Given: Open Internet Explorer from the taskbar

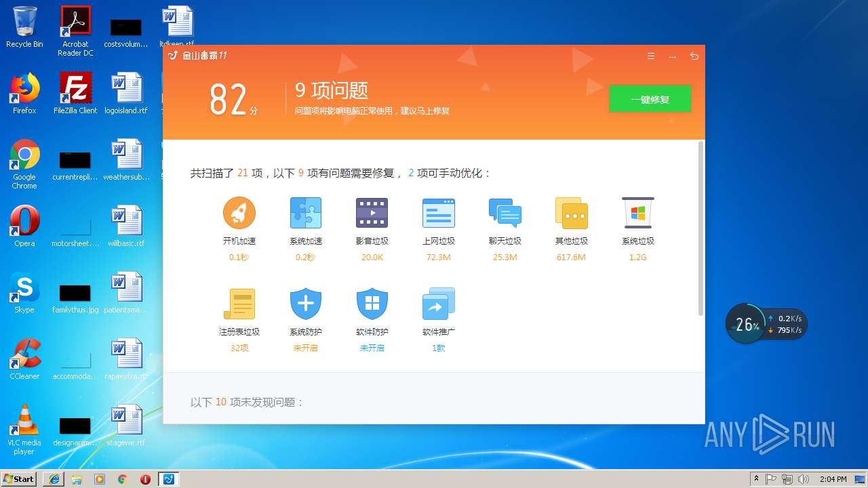Looking at the screenshot, I should tap(54, 479).
